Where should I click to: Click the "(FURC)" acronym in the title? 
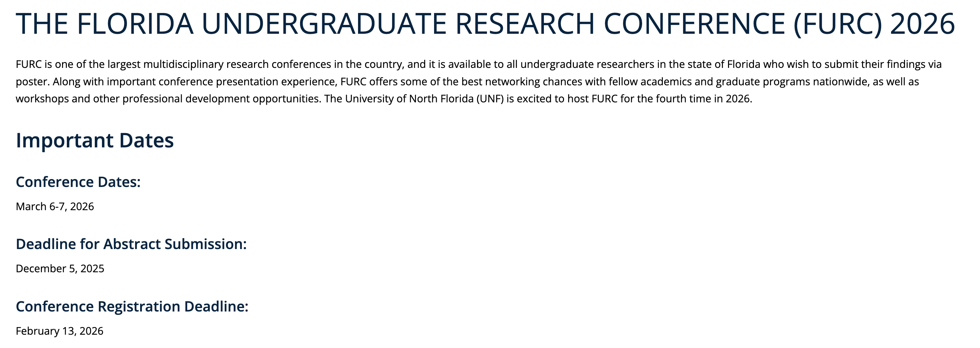click(x=838, y=24)
